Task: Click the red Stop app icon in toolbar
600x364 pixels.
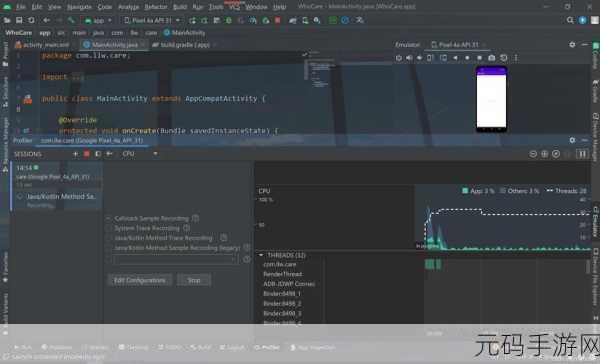Action: click(x=278, y=20)
